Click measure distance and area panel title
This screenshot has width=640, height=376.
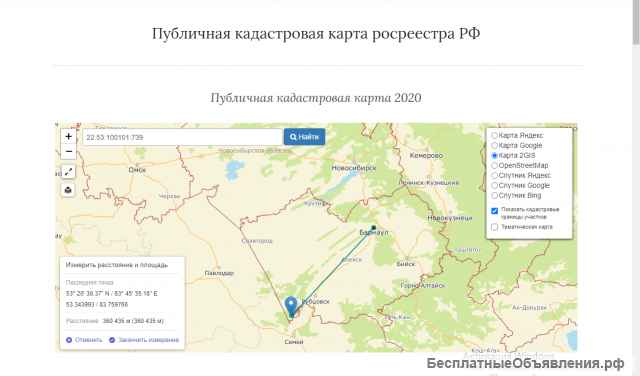[x=117, y=265]
